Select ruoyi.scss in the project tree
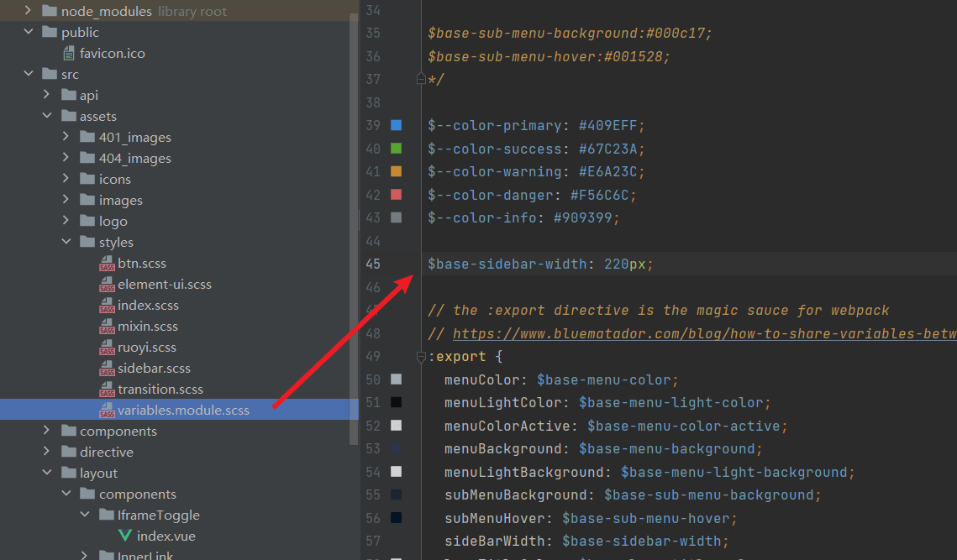The width and height of the screenshot is (957, 560). click(146, 348)
